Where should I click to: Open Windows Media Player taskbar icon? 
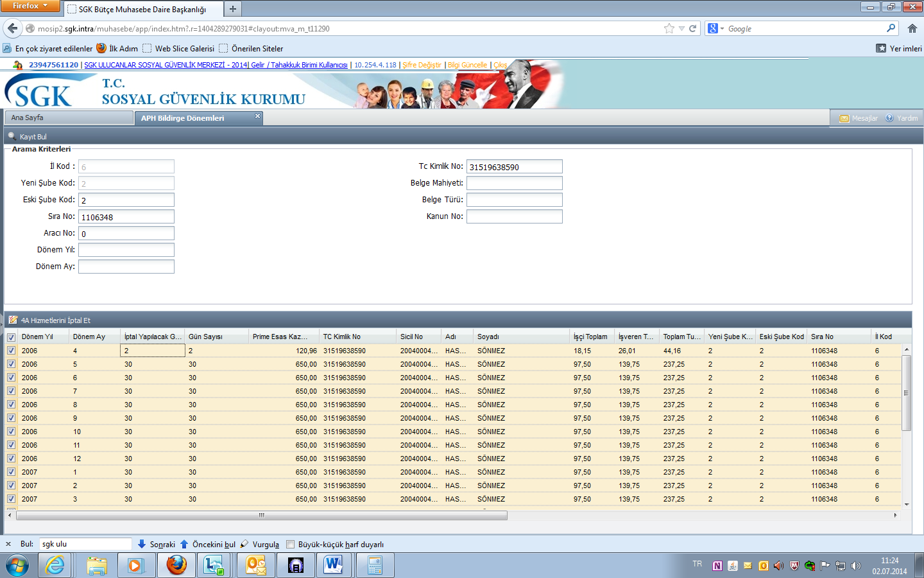135,566
